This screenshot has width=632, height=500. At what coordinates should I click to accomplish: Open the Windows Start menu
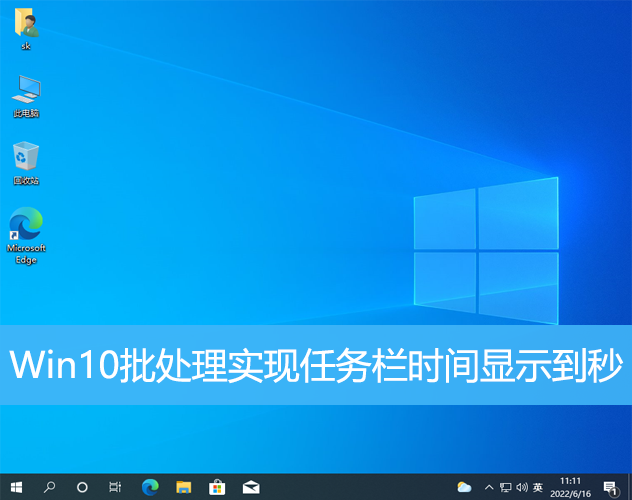tap(16, 487)
